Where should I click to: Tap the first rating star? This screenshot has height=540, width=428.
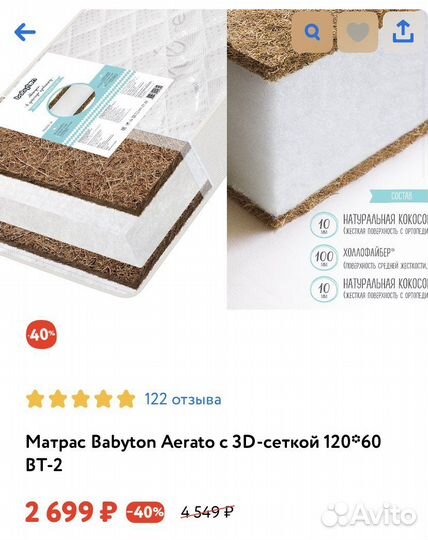coord(35,399)
